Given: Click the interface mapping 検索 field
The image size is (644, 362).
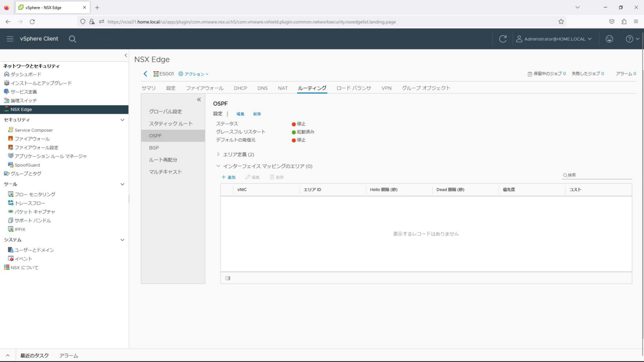Looking at the screenshot, I should [597, 175].
